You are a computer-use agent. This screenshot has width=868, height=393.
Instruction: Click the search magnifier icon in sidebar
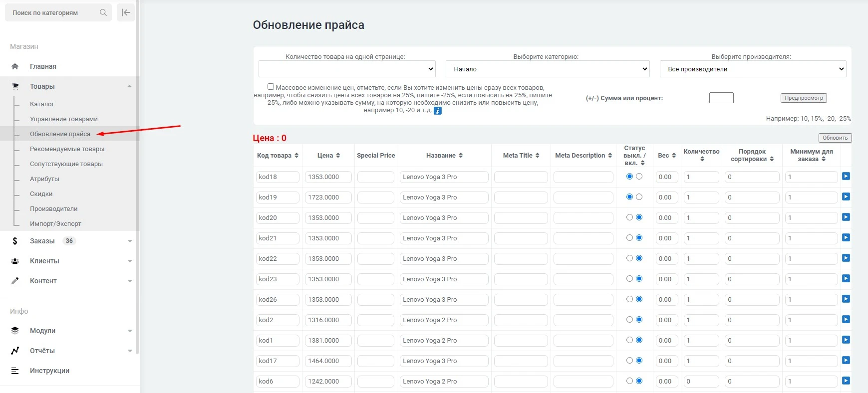coord(103,12)
